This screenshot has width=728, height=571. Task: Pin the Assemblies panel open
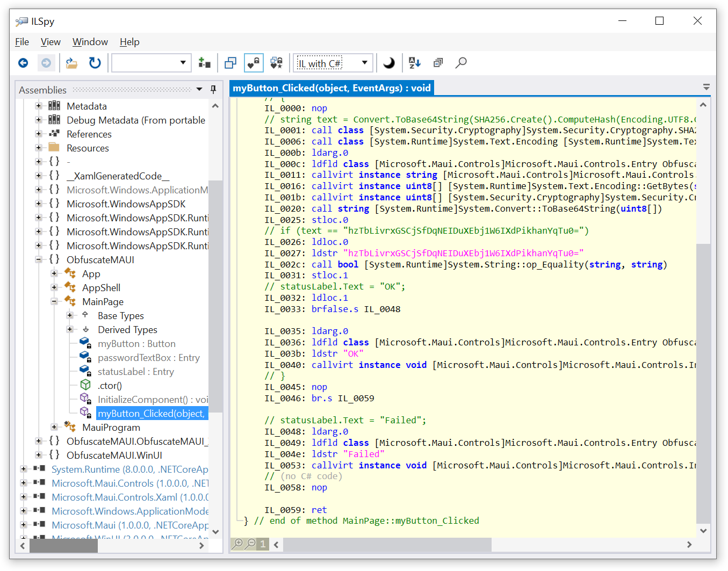coord(213,90)
